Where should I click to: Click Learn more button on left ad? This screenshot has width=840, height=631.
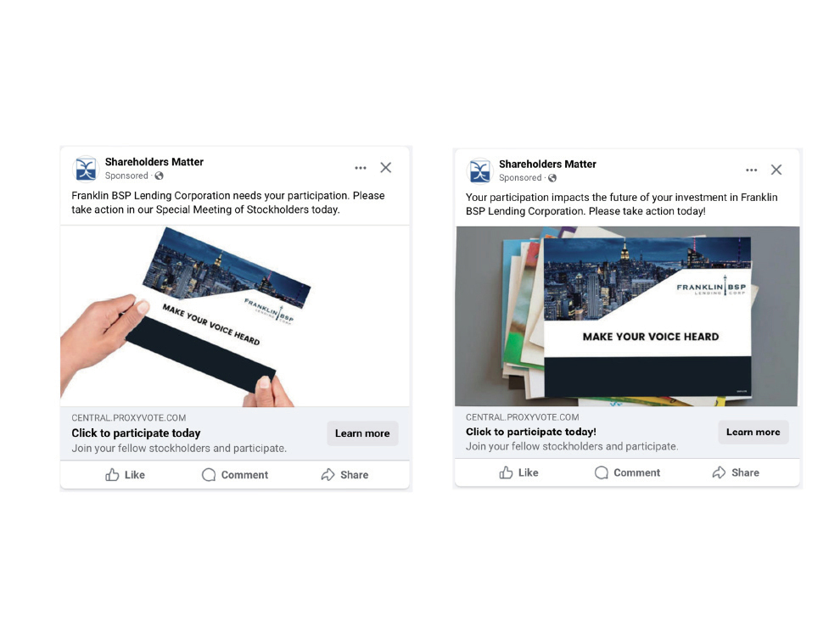[362, 433]
